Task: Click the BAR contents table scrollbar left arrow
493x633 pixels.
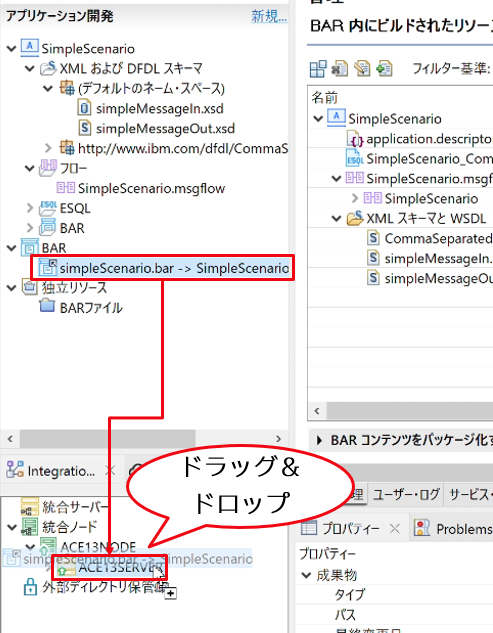Action: coord(317,411)
